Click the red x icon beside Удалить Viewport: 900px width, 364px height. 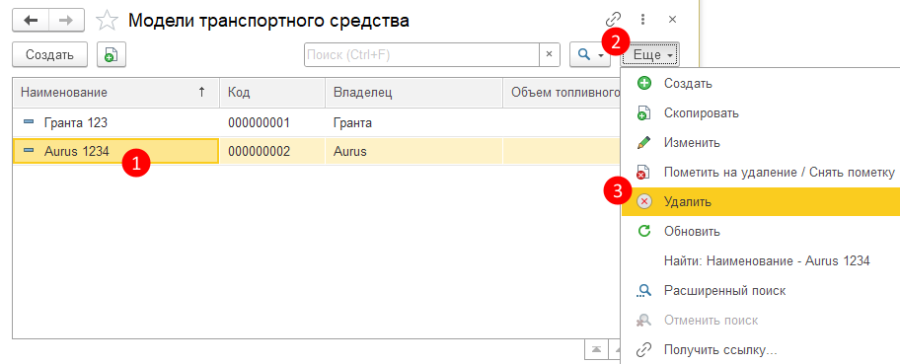tap(645, 202)
